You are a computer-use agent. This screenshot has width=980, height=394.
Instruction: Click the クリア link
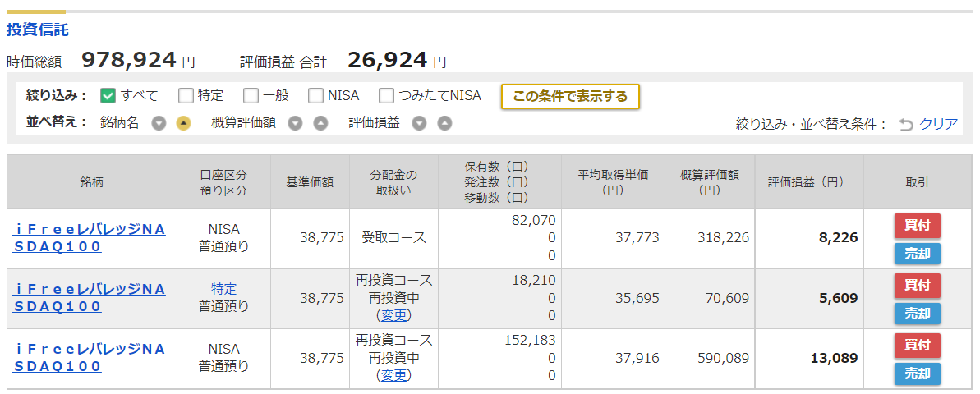click(938, 124)
